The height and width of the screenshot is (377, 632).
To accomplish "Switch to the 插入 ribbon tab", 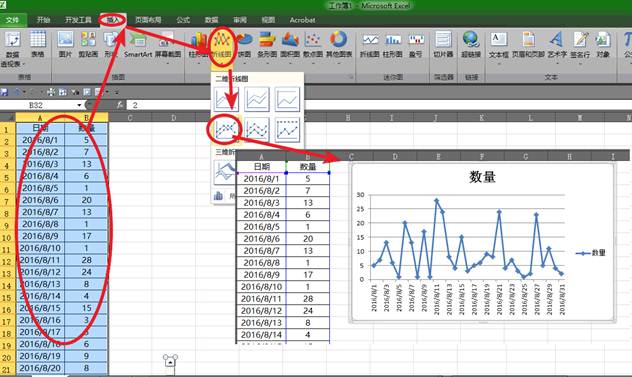I will coord(113,20).
